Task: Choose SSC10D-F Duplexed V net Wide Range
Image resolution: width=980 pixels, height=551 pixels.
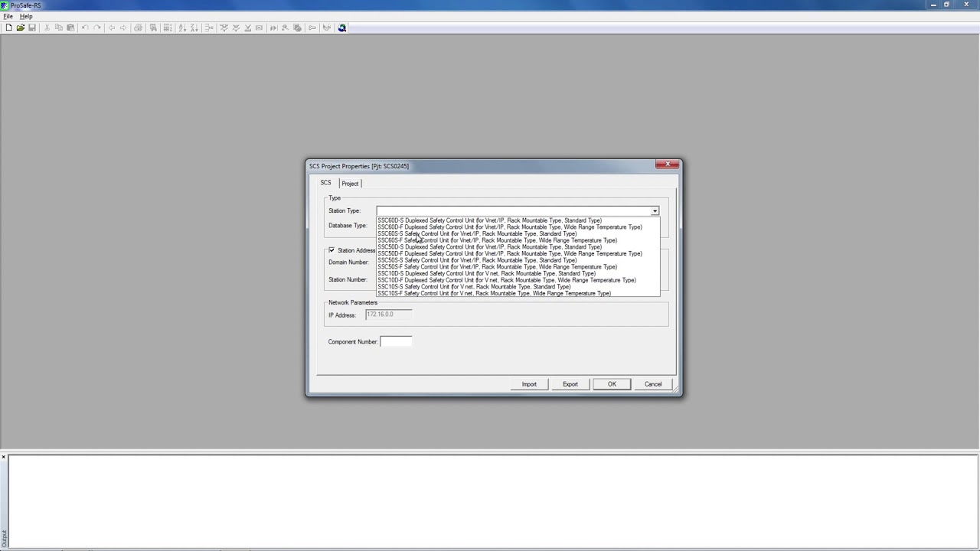Action: tap(518, 280)
